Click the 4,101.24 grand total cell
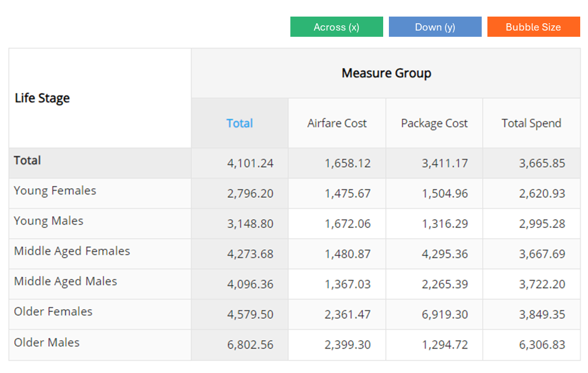Screen dimensions: 588x373 click(x=240, y=163)
